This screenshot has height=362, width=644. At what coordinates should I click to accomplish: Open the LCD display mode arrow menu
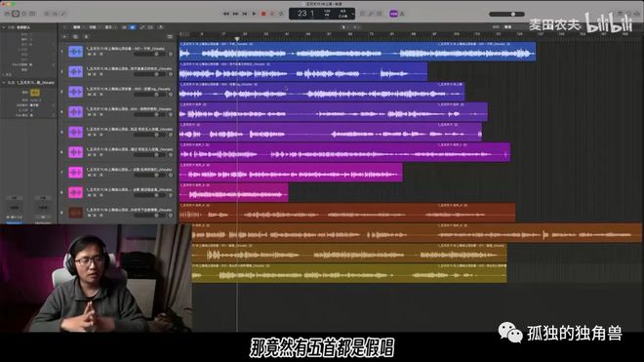click(353, 14)
